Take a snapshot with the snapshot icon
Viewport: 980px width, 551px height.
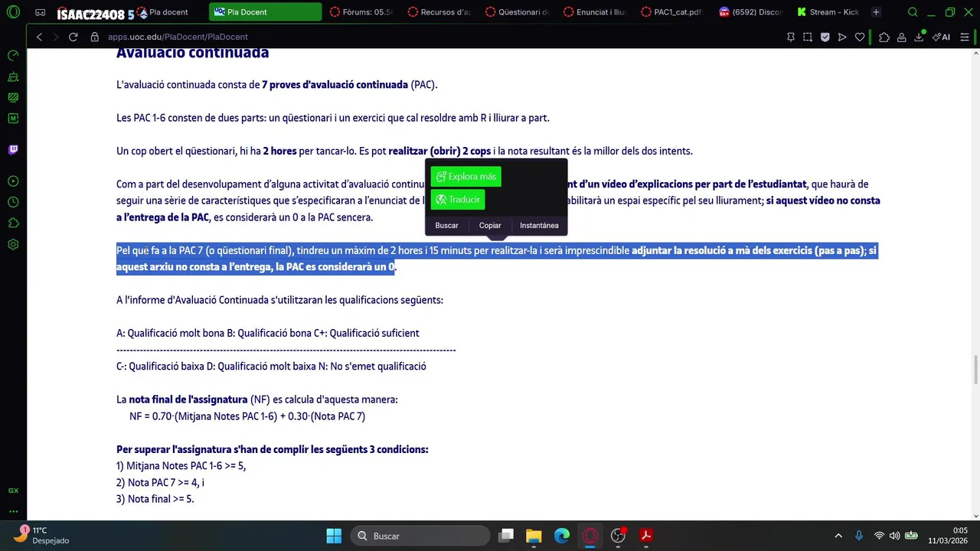pos(808,37)
